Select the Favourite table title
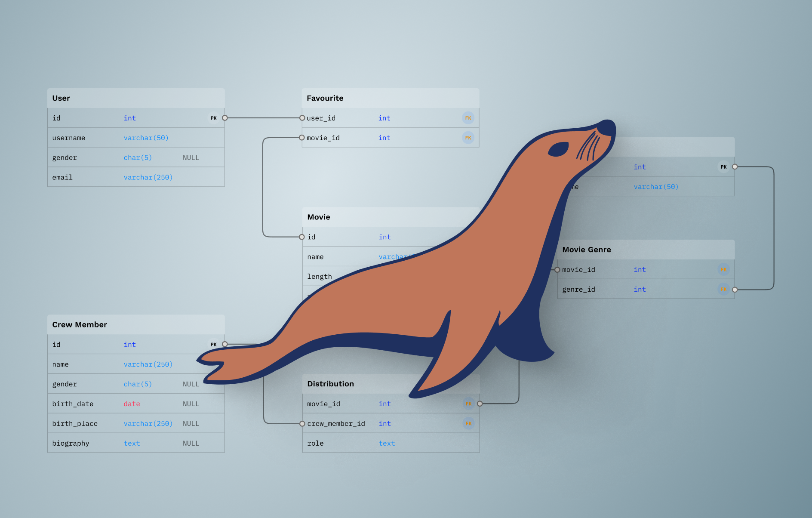The image size is (812, 518). click(325, 98)
